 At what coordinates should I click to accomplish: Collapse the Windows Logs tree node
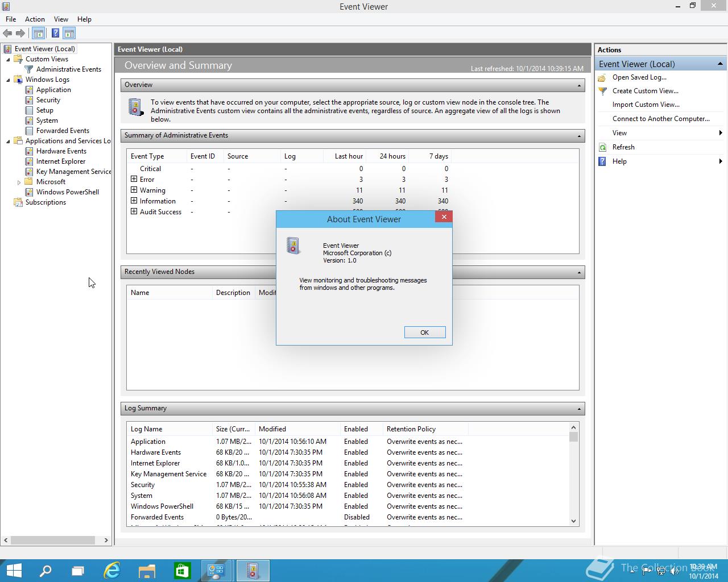coord(8,80)
